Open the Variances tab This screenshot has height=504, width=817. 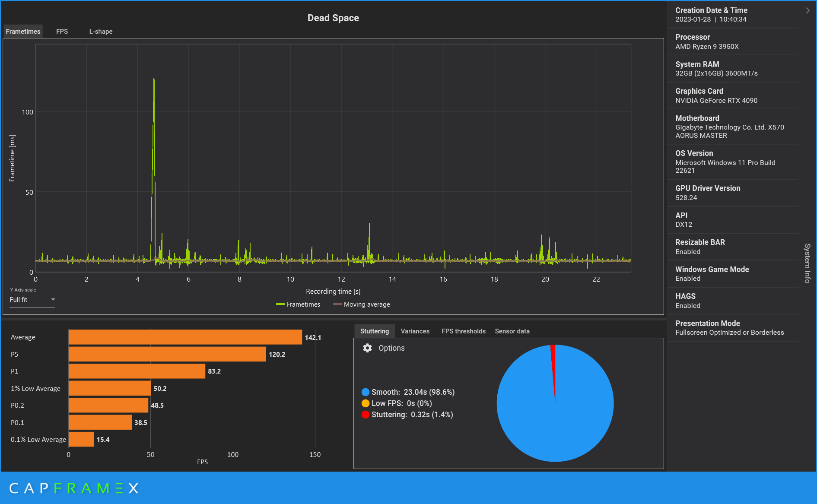(415, 331)
